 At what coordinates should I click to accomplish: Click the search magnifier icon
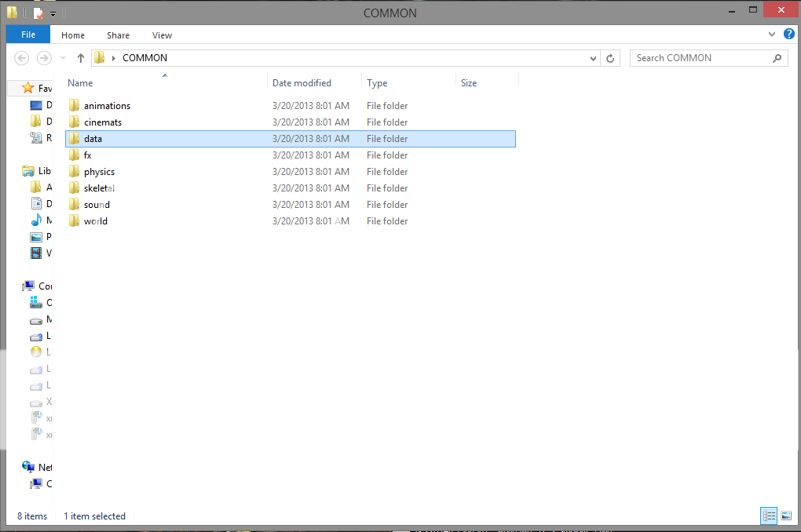[x=777, y=58]
